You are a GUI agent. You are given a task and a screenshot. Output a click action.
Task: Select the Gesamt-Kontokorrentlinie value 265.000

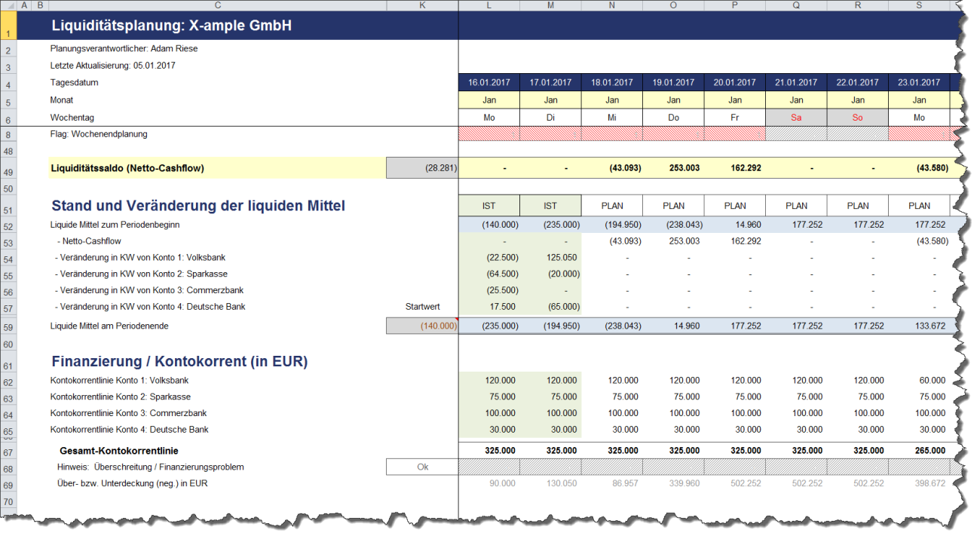click(919, 451)
